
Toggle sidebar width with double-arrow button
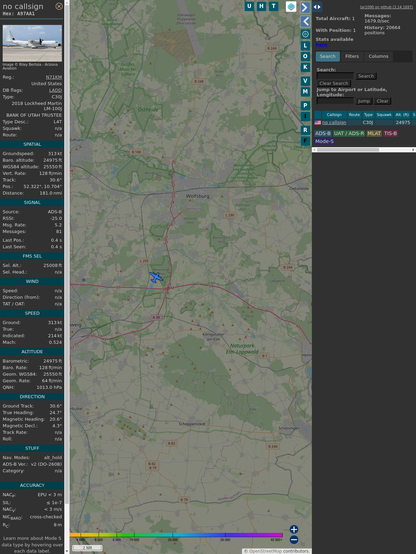tap(317, 7)
